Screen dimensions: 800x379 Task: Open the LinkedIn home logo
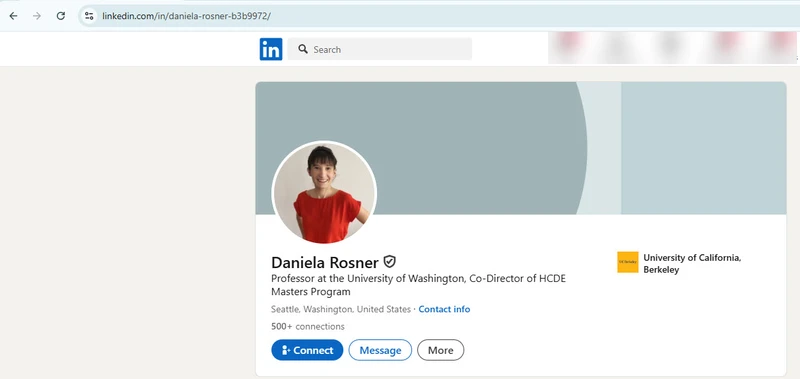click(271, 49)
